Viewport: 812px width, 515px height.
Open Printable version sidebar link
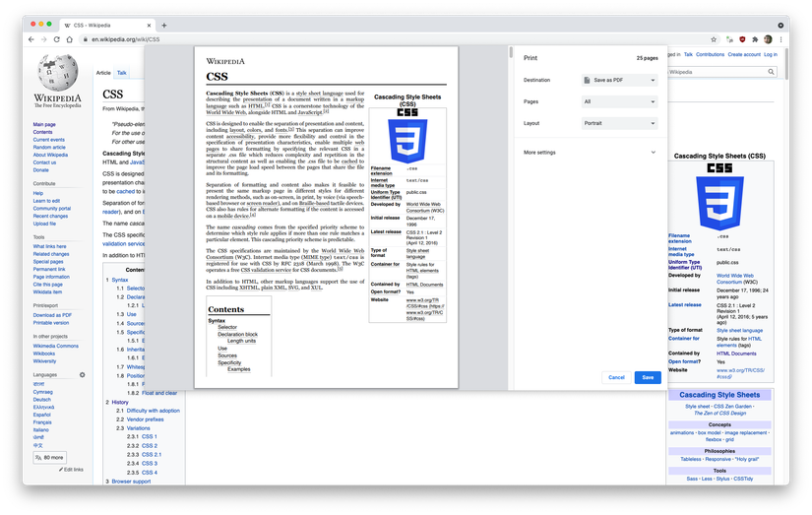pos(51,323)
